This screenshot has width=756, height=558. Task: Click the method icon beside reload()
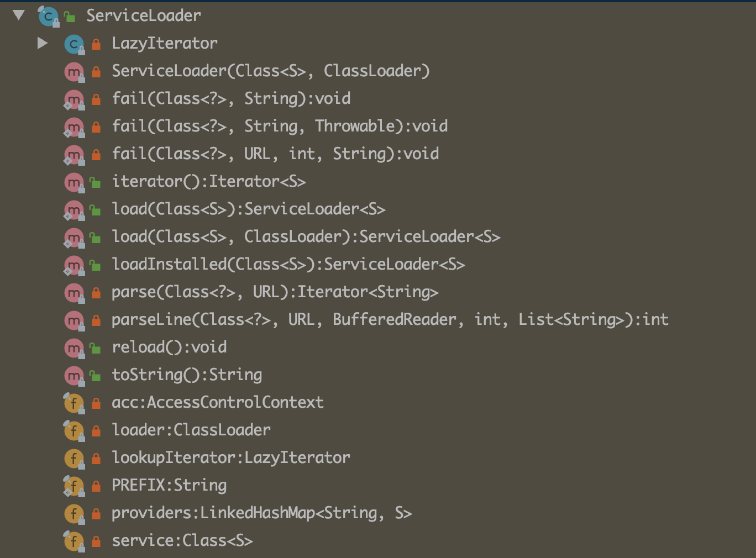click(x=74, y=347)
